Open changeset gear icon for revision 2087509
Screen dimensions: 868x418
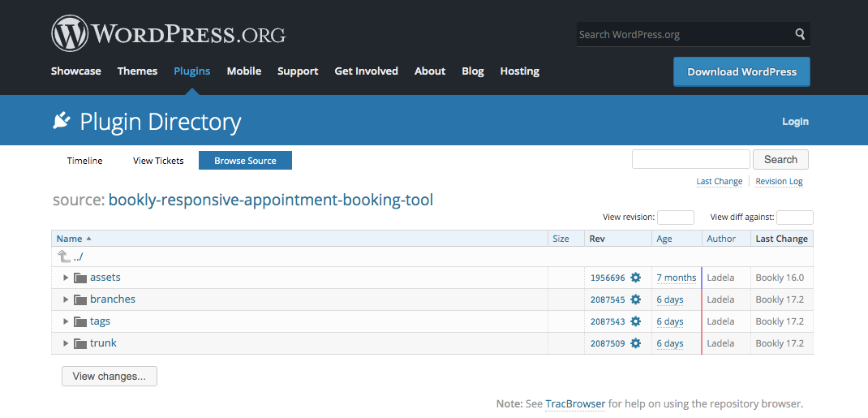click(x=635, y=343)
